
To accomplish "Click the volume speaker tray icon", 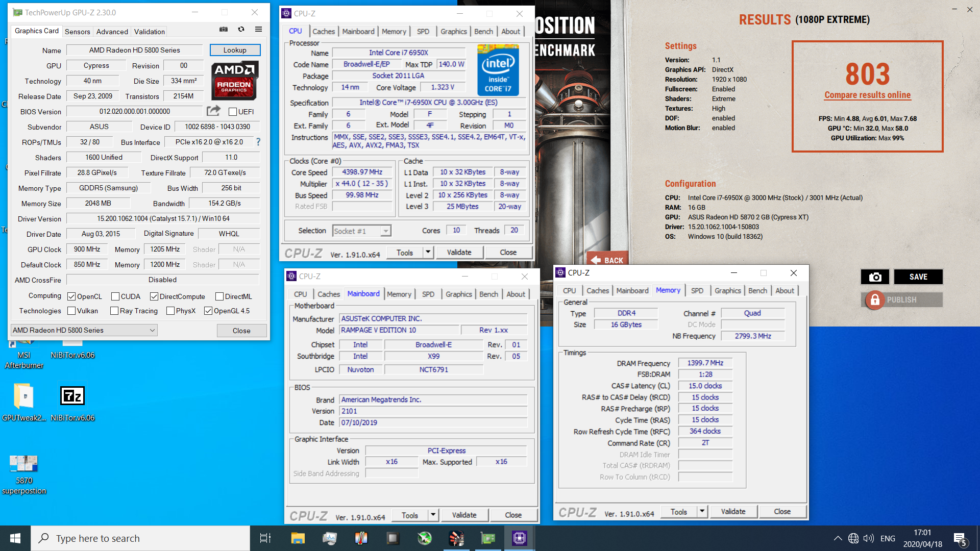I will click(x=868, y=538).
